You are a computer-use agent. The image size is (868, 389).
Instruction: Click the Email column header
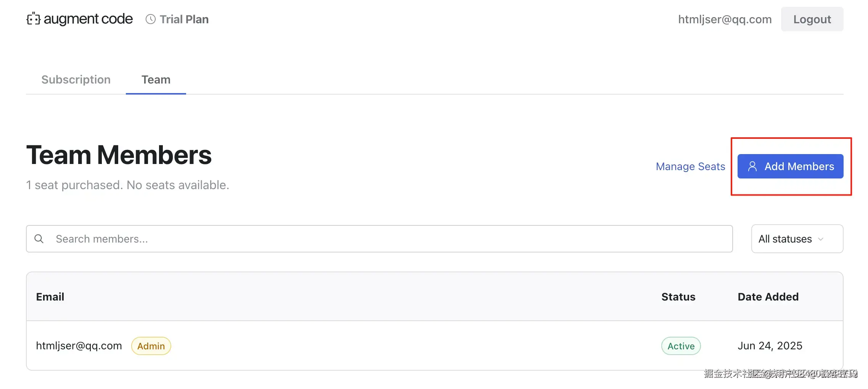[x=50, y=297]
